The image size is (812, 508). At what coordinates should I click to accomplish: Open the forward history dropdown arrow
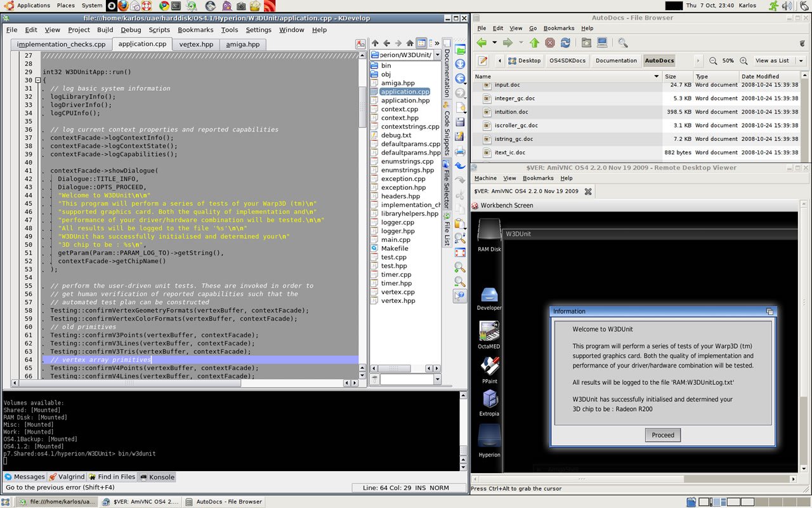(x=521, y=43)
